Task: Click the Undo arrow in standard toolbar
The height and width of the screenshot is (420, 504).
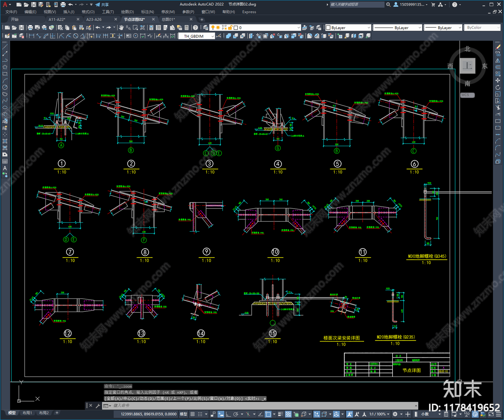Action: [x=98, y=28]
